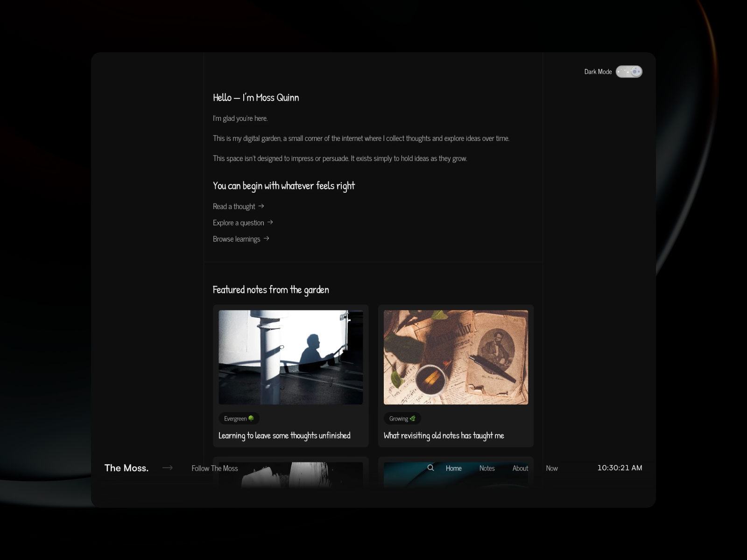Open the Browse learnings link
The height and width of the screenshot is (560, 747).
coord(236,239)
